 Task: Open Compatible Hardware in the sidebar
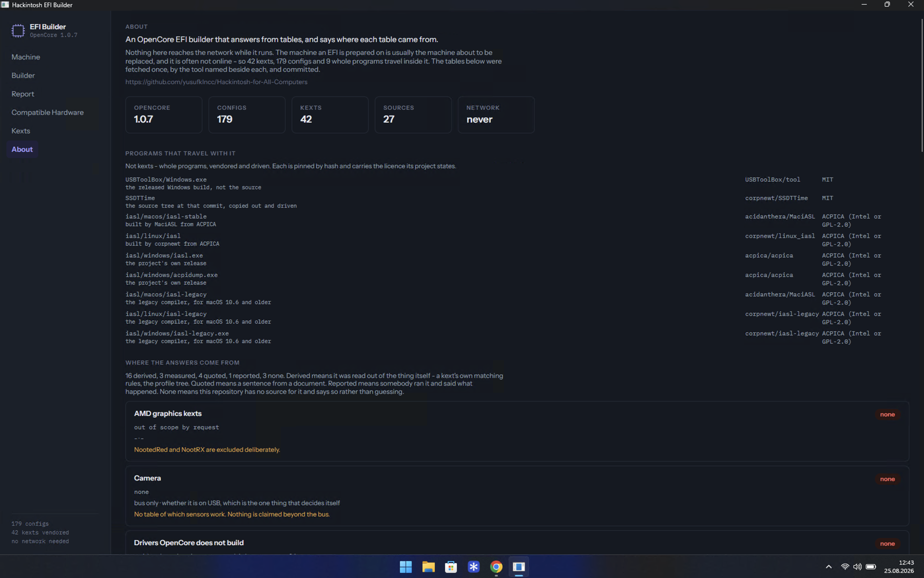click(x=47, y=112)
